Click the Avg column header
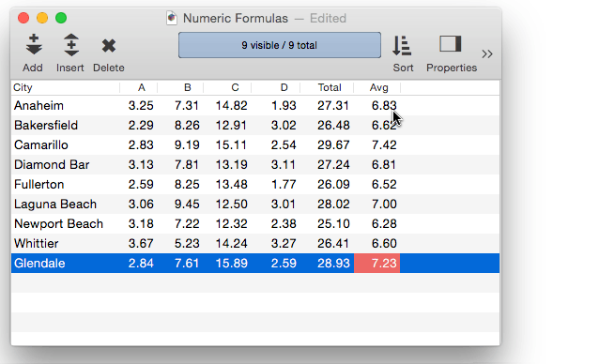 point(378,87)
